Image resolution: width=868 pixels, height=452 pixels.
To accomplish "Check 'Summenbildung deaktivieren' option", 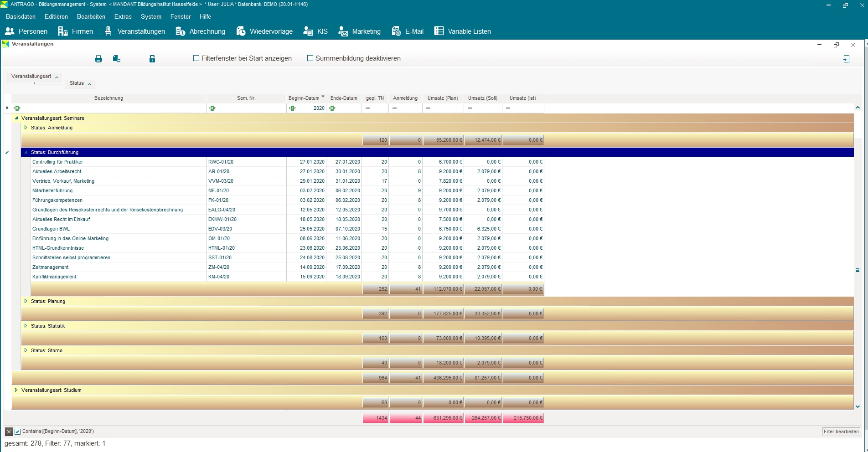I will click(310, 58).
